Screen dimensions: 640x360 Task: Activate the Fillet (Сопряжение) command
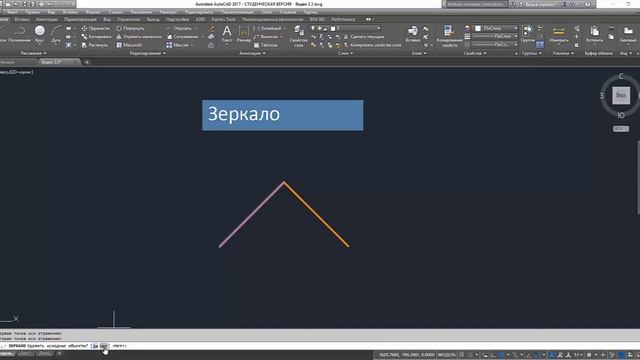point(182,37)
